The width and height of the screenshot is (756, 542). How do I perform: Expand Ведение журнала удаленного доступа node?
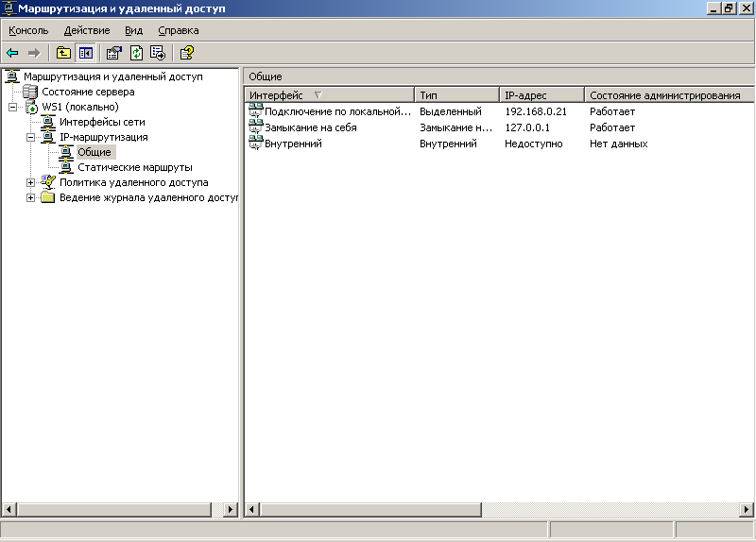(x=31, y=197)
